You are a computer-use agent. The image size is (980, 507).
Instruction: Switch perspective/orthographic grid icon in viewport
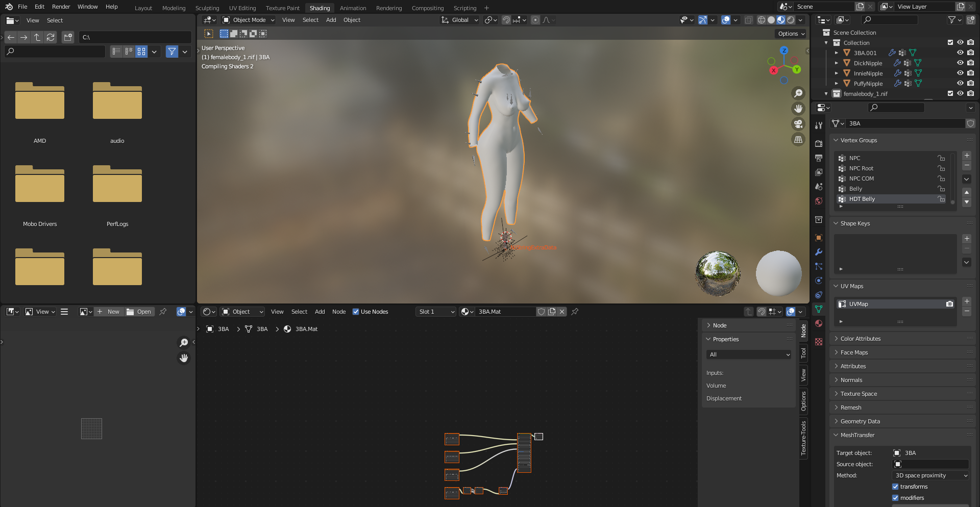(798, 139)
